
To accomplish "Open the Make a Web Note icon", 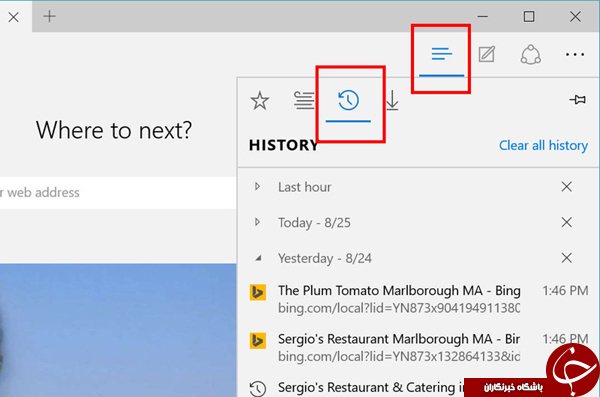I will coord(487,54).
